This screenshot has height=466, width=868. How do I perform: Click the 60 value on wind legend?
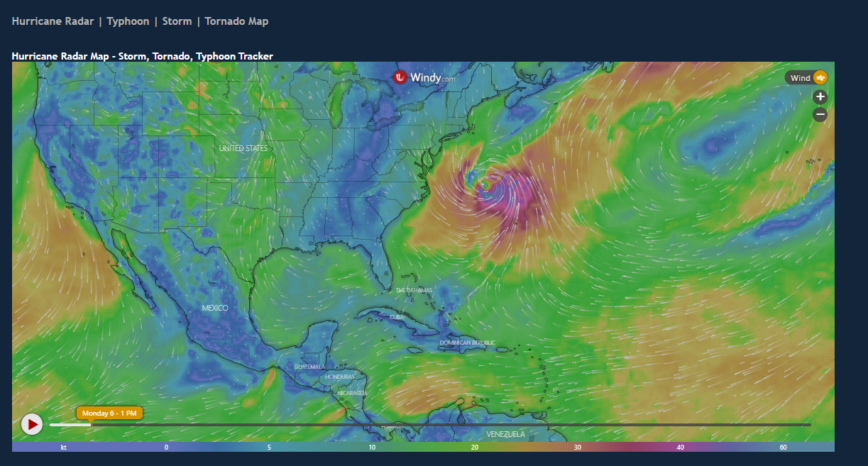[x=784, y=448]
